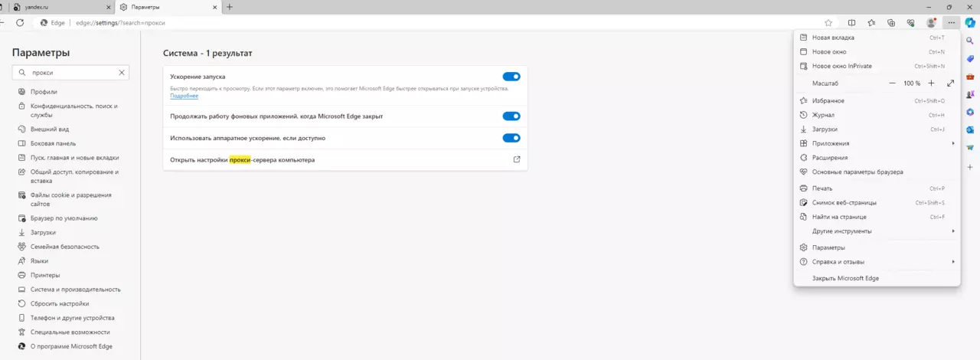The height and width of the screenshot is (360, 980).
Task: Click the Подробнее link
Action: point(184,96)
